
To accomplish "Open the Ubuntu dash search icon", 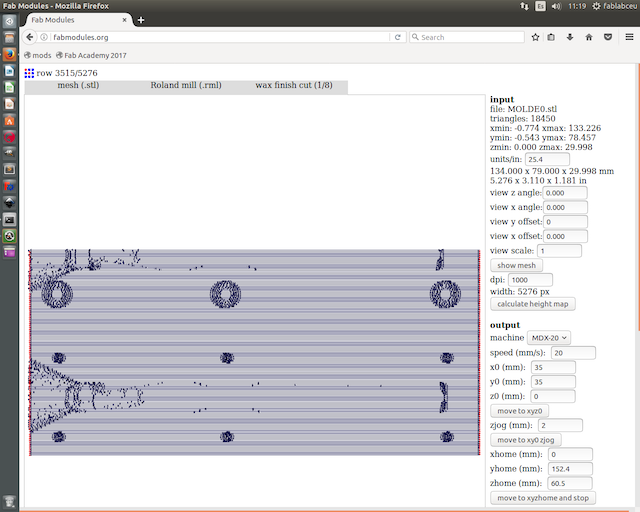I will point(9,21).
